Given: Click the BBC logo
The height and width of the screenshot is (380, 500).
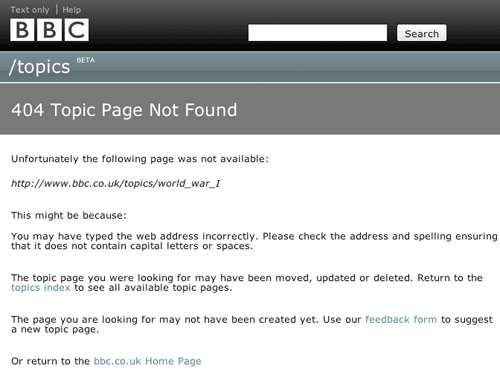Looking at the screenshot, I should pos(49,30).
